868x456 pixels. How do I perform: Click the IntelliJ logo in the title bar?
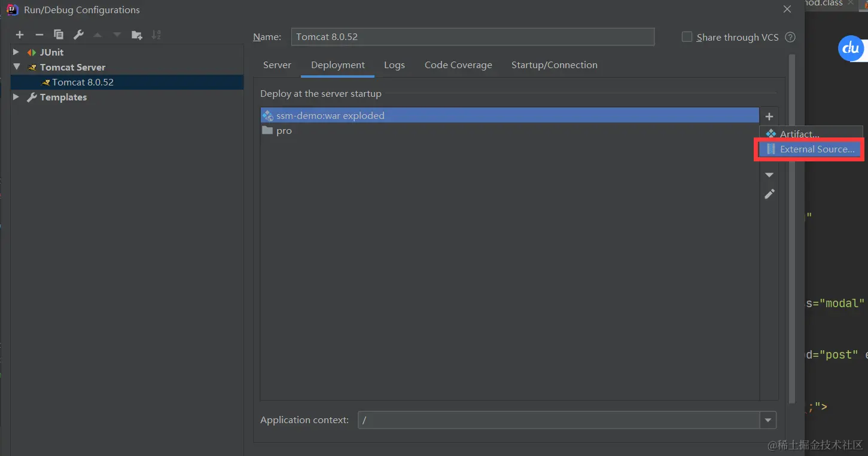[12, 10]
